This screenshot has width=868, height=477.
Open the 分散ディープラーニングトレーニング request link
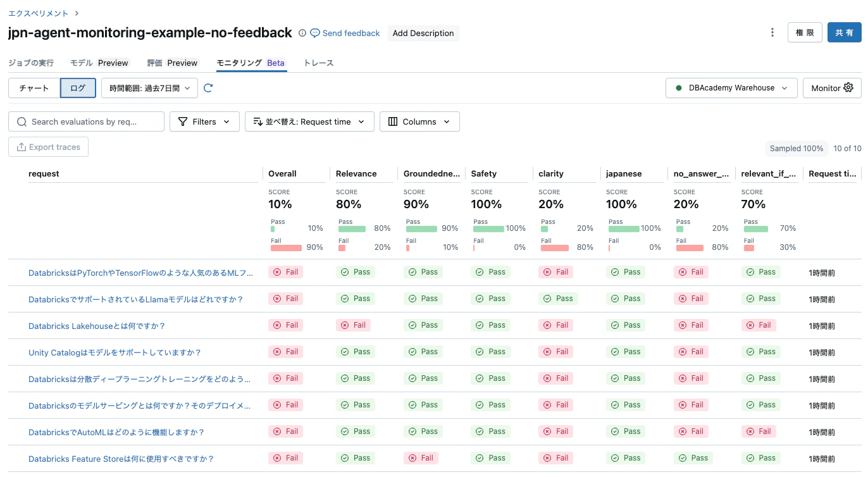point(139,379)
